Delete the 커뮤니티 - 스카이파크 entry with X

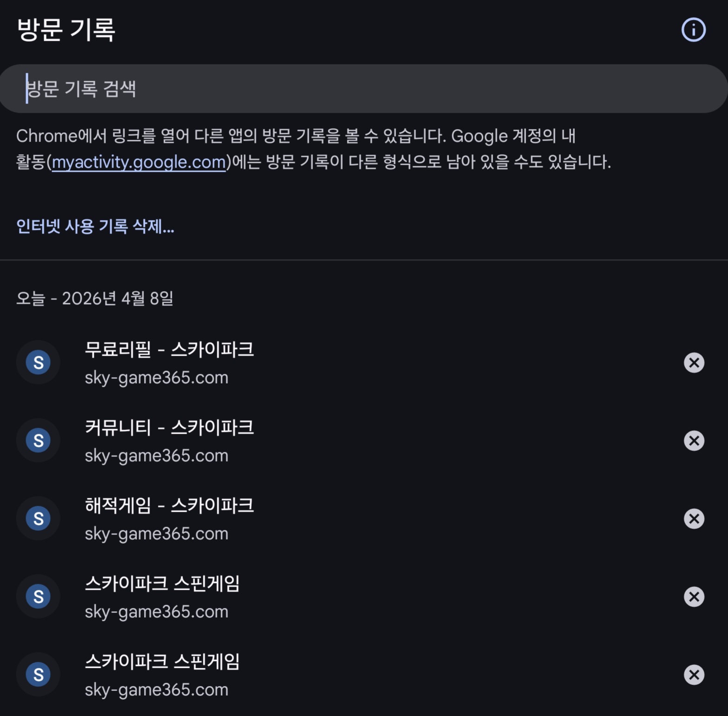(694, 441)
